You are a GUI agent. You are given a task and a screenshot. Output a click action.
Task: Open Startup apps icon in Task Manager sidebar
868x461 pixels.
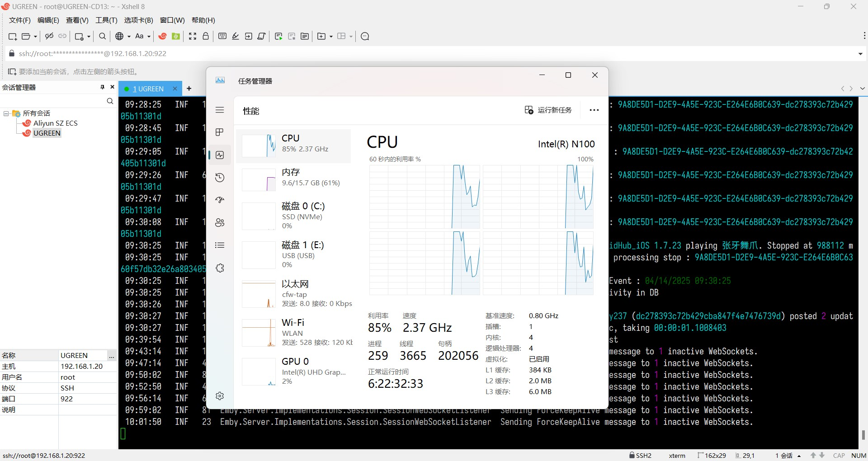220,200
